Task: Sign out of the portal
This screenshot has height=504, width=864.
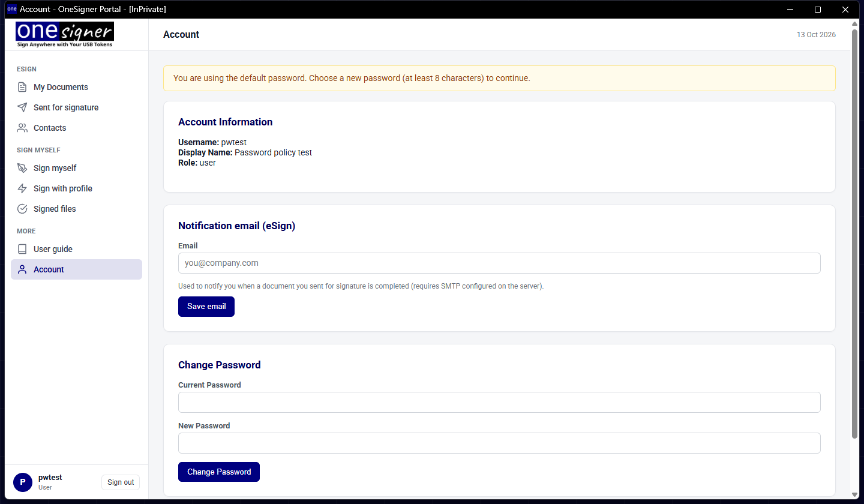Action: coord(121,482)
